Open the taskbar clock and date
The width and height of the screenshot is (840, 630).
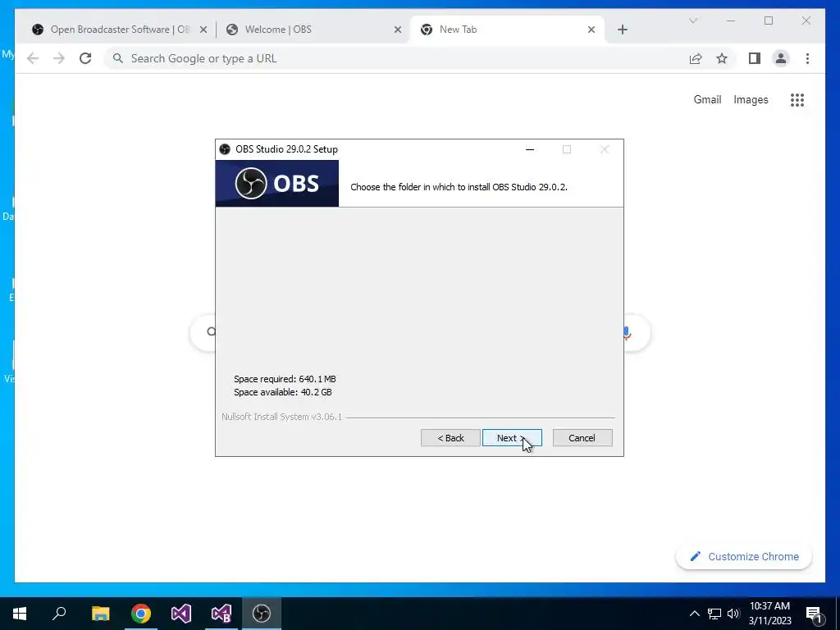tap(769, 614)
